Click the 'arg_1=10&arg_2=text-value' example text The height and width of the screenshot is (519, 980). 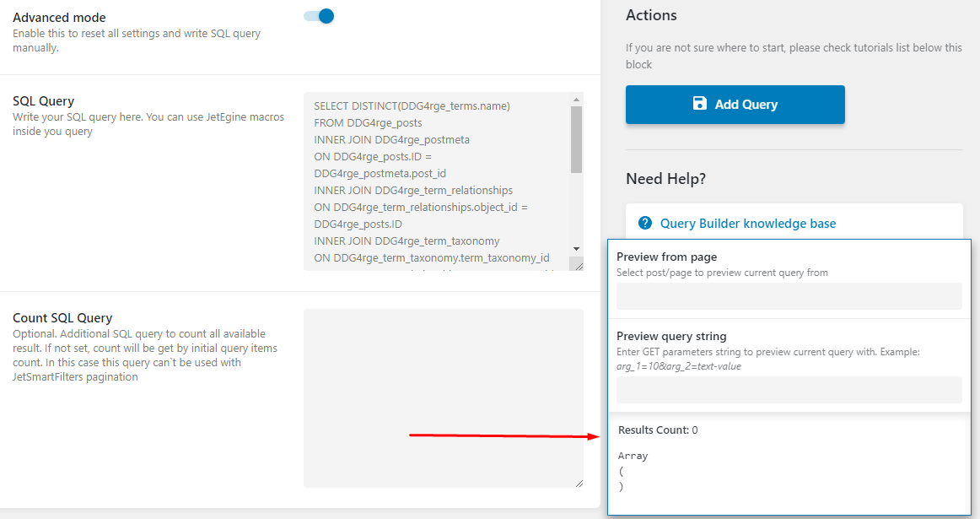tap(679, 366)
